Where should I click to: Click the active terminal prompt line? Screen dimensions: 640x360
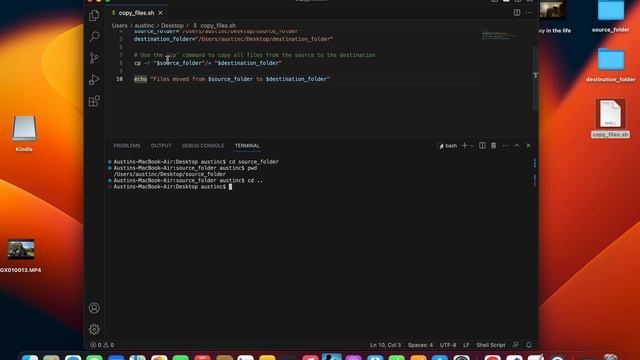coord(172,187)
